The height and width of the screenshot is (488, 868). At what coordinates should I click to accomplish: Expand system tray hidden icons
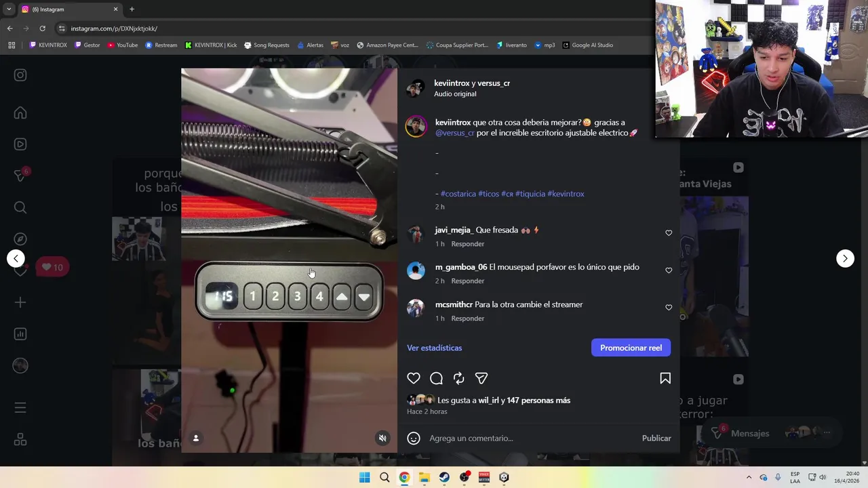pos(749,477)
